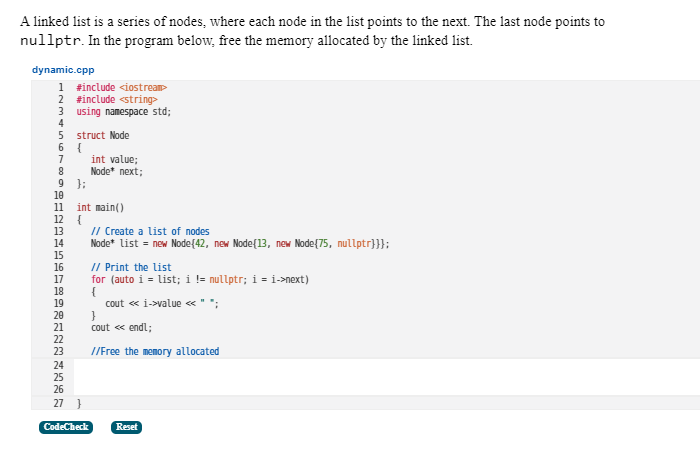Screen dimensions: 700x456
Task: Click line number 24 in gutter
Action: [x=58, y=365]
